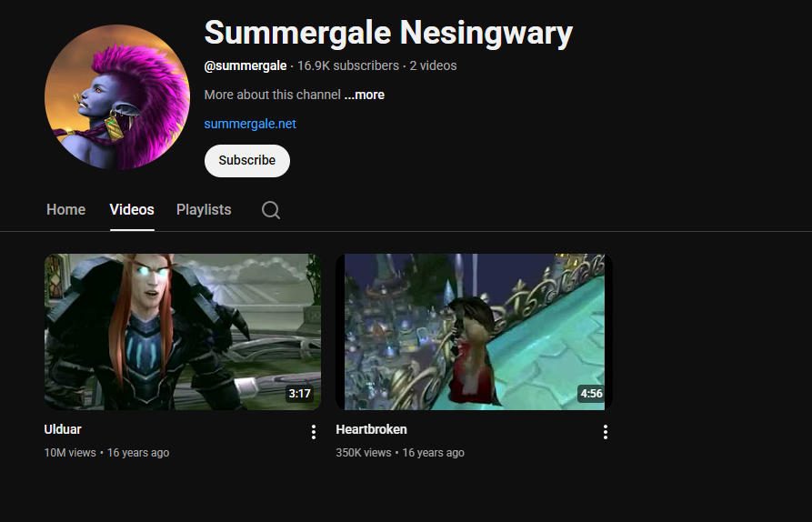Play the Ulduar video thumbnail
This screenshot has width=812, height=522.
(182, 331)
